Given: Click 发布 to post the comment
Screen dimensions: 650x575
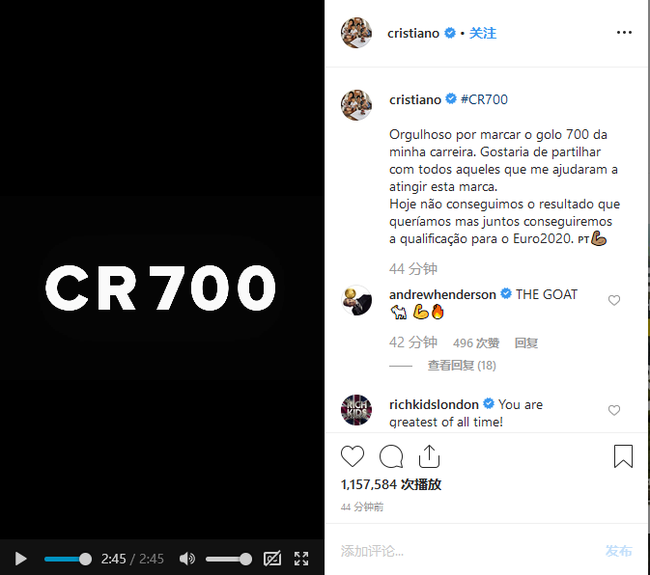Looking at the screenshot, I should click(x=618, y=551).
